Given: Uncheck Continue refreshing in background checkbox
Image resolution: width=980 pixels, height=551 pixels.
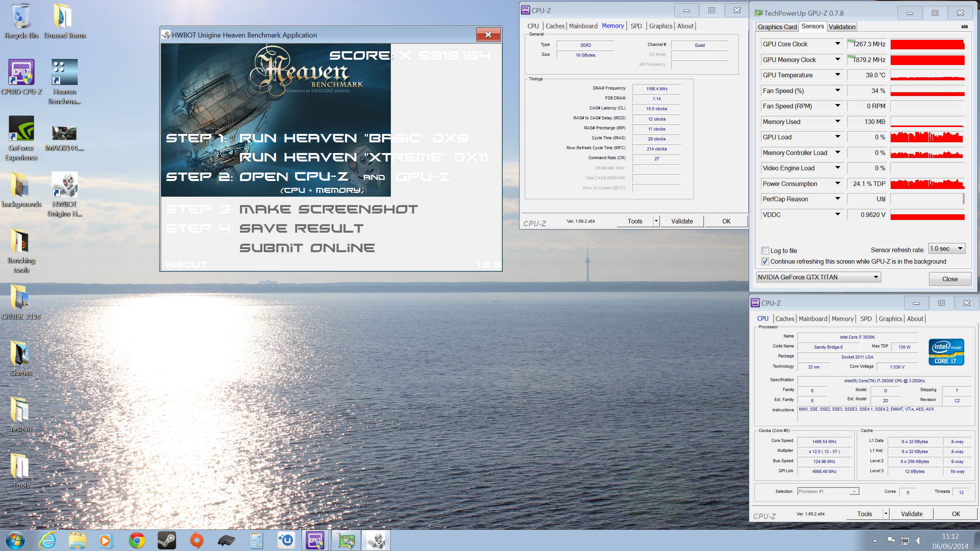Looking at the screenshot, I should [765, 261].
